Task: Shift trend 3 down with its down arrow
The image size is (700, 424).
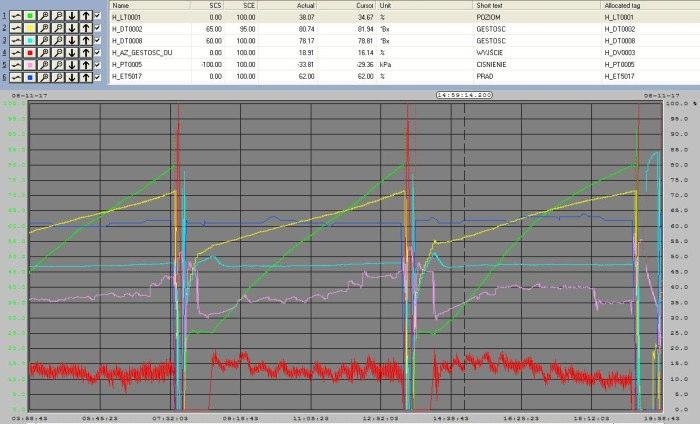Action: 72,41
